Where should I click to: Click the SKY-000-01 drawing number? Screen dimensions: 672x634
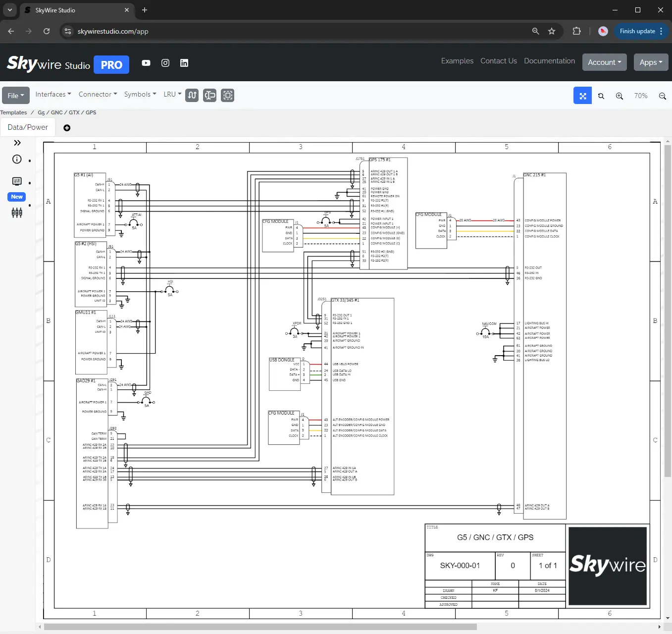point(460,566)
